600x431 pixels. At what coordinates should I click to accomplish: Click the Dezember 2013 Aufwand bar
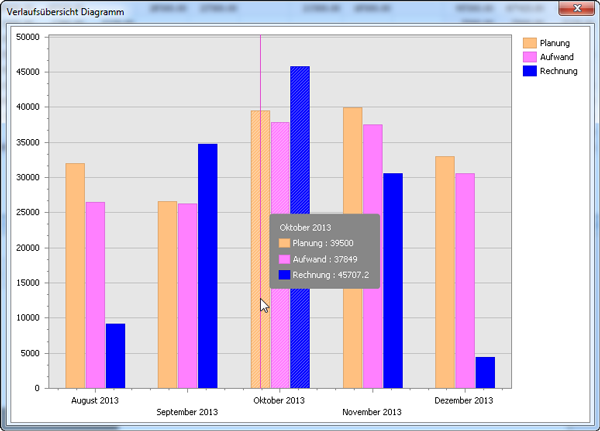pyautogui.click(x=465, y=281)
